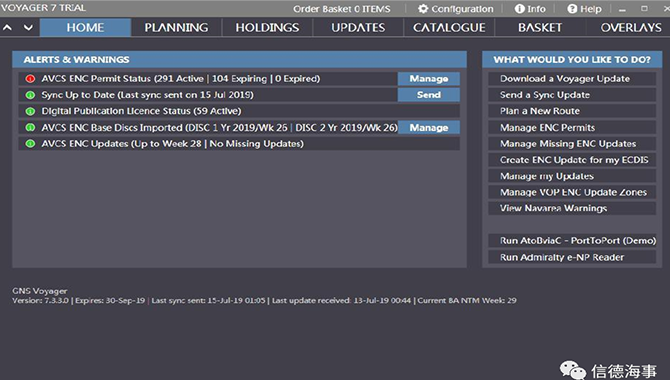This screenshot has height=380, width=670.
Task: Click Manage for AVCS ENC Base Discs
Action: 429,127
